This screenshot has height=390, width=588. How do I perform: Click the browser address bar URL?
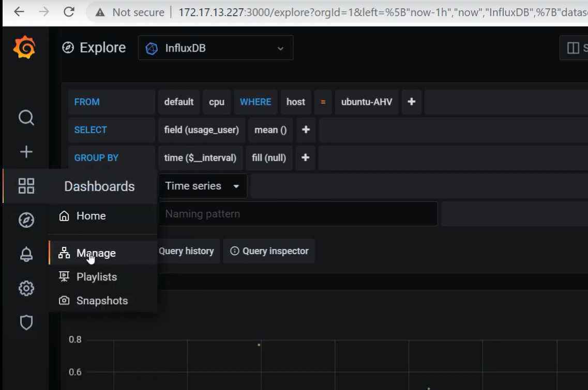pos(383,12)
